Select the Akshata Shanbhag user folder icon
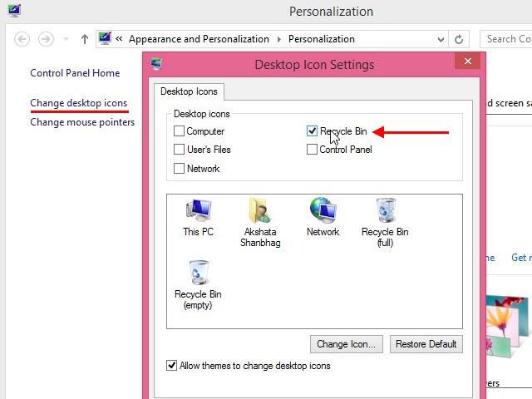The width and height of the screenshot is (532, 399). pyautogui.click(x=260, y=223)
